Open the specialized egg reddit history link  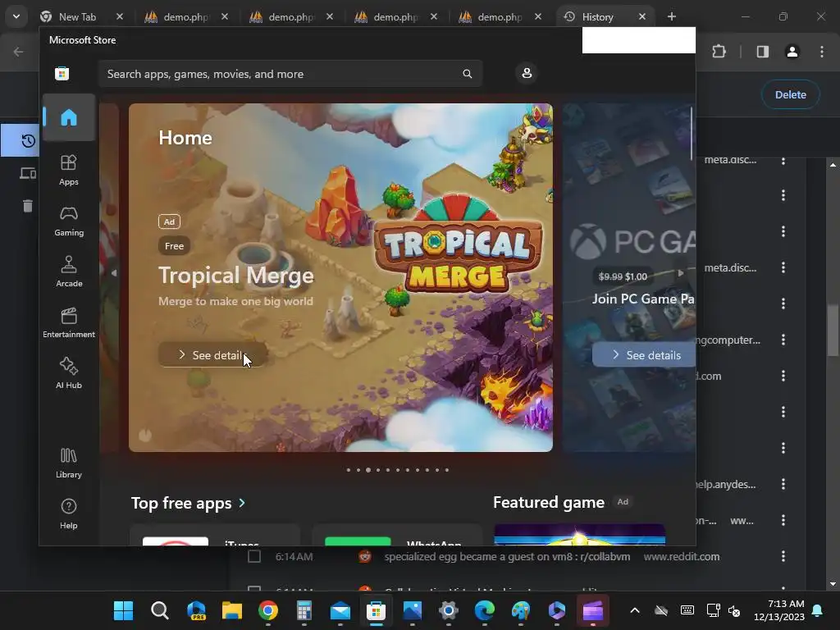click(507, 557)
